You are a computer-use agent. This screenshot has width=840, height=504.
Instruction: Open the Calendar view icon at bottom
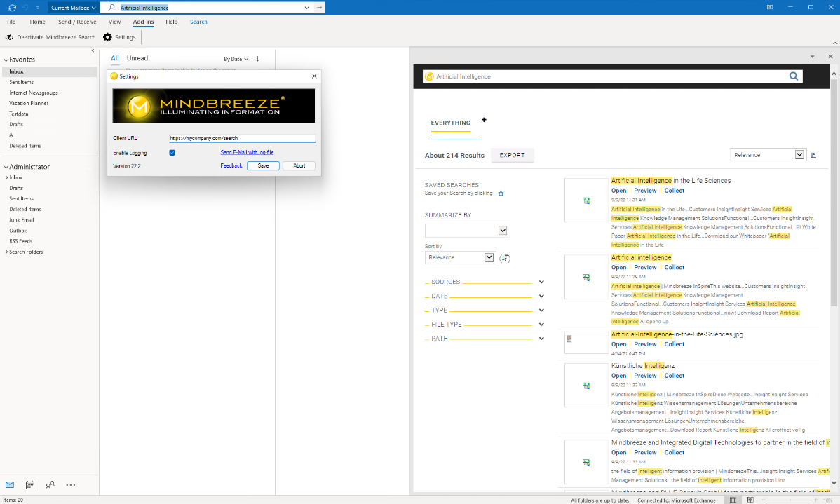[30, 484]
